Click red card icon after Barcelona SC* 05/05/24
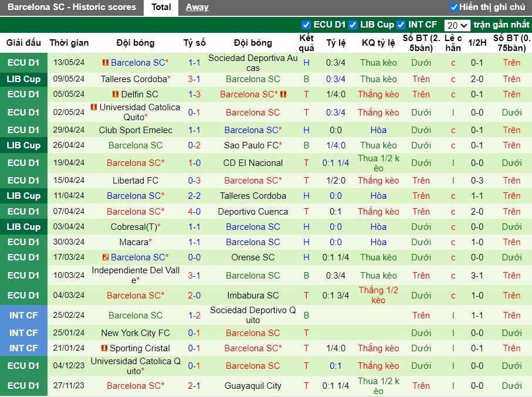Viewport: 532px width, 397px height. [283, 94]
